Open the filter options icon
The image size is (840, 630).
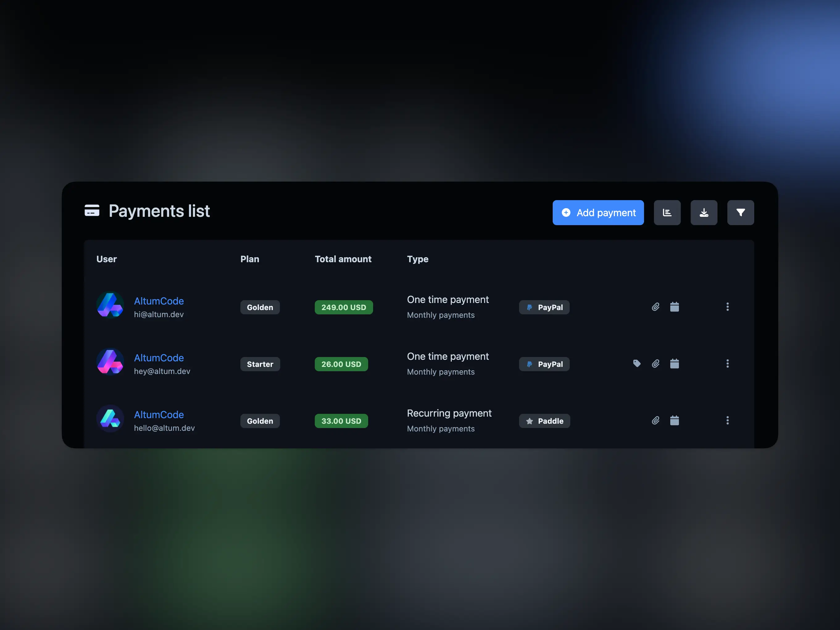click(x=741, y=212)
